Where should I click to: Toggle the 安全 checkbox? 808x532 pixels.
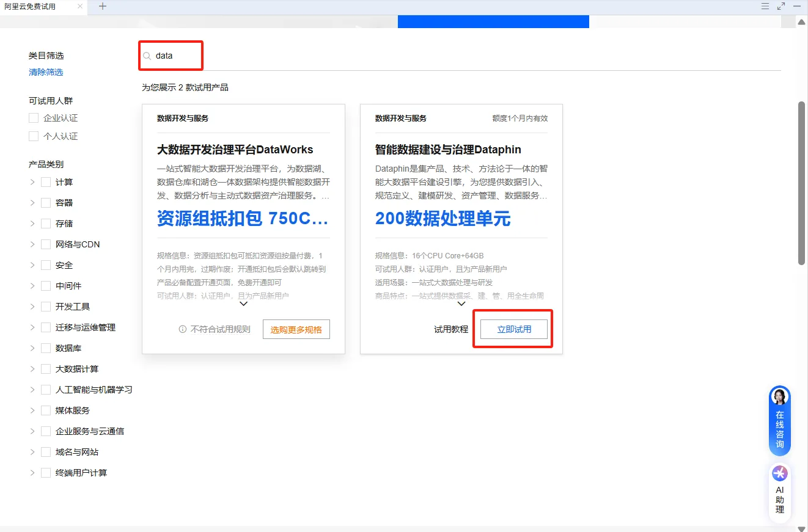[x=46, y=265]
